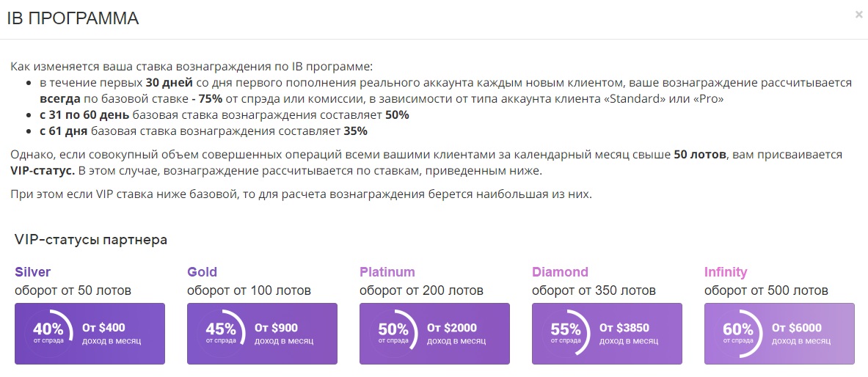Click the Gold card showing От $900
Image resolution: width=868 pixels, height=377 pixels.
coord(282,334)
